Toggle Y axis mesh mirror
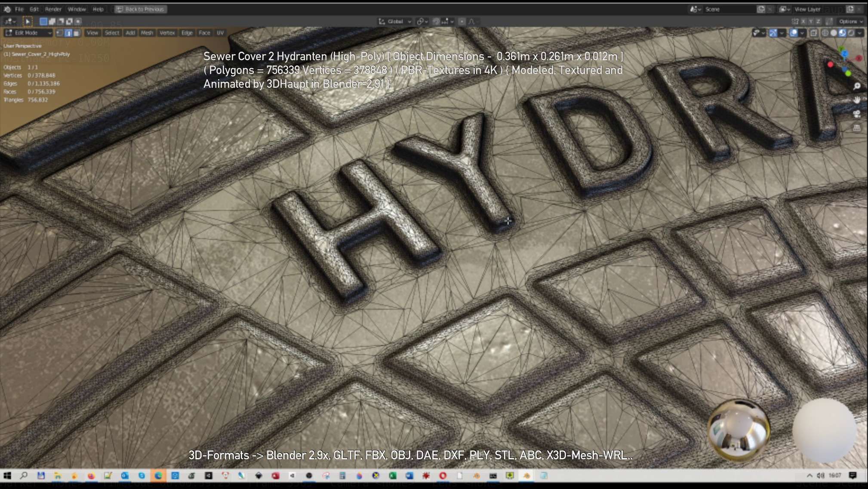 coord(811,21)
